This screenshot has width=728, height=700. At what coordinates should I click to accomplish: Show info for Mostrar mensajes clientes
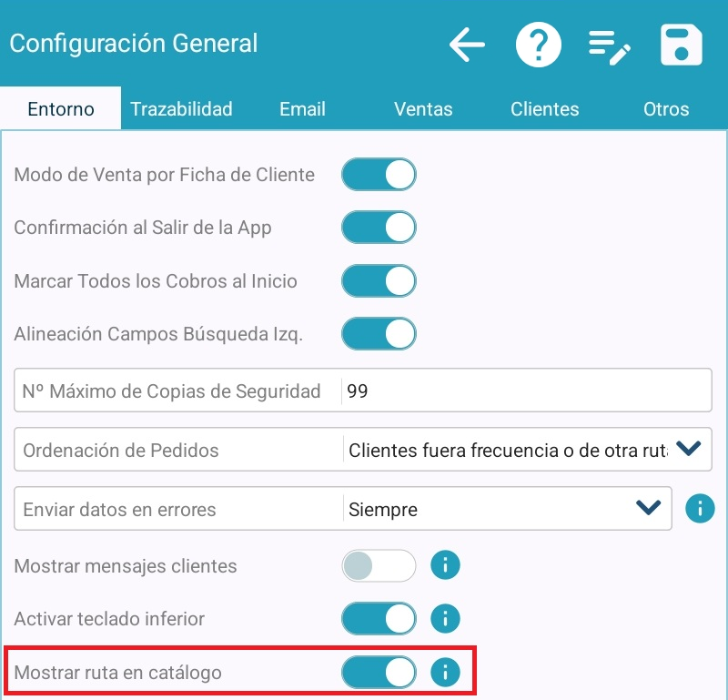445,565
